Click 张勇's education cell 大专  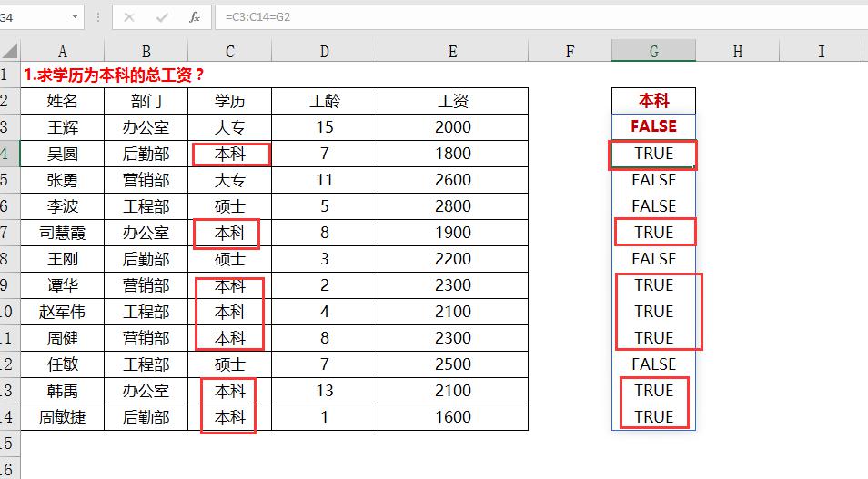[229, 180]
